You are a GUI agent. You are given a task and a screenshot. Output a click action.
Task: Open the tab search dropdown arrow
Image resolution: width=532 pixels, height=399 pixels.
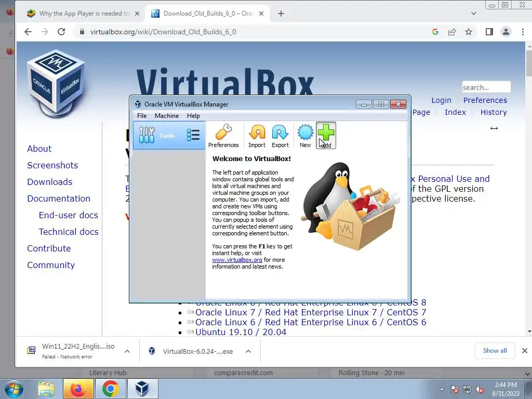coord(474,14)
